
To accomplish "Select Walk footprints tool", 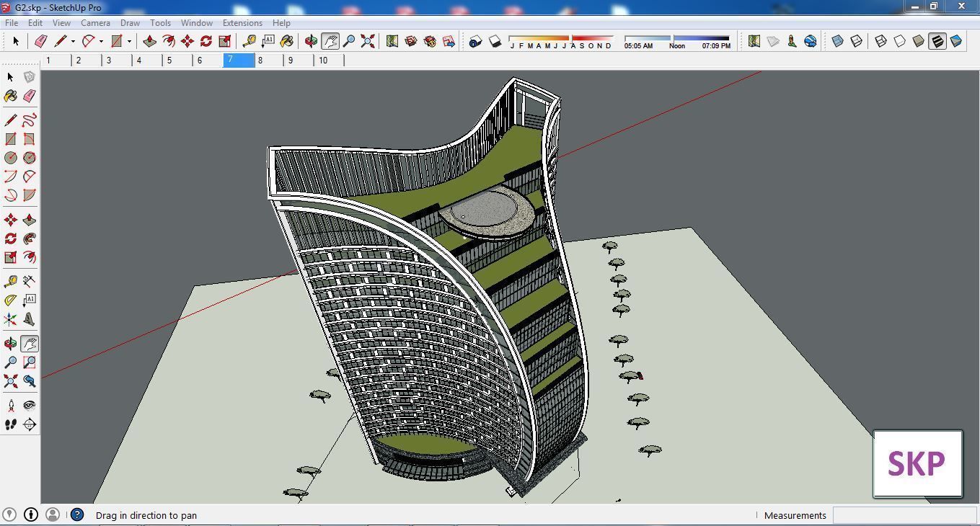I will [11, 424].
